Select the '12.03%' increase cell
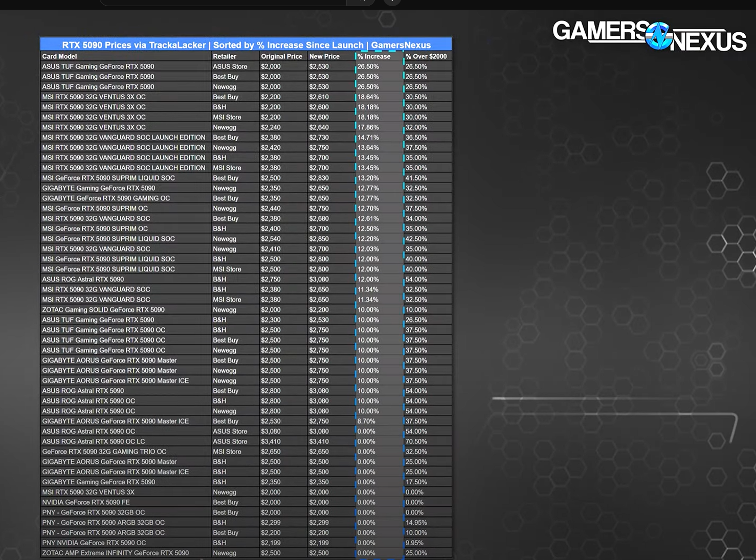 [x=368, y=249]
